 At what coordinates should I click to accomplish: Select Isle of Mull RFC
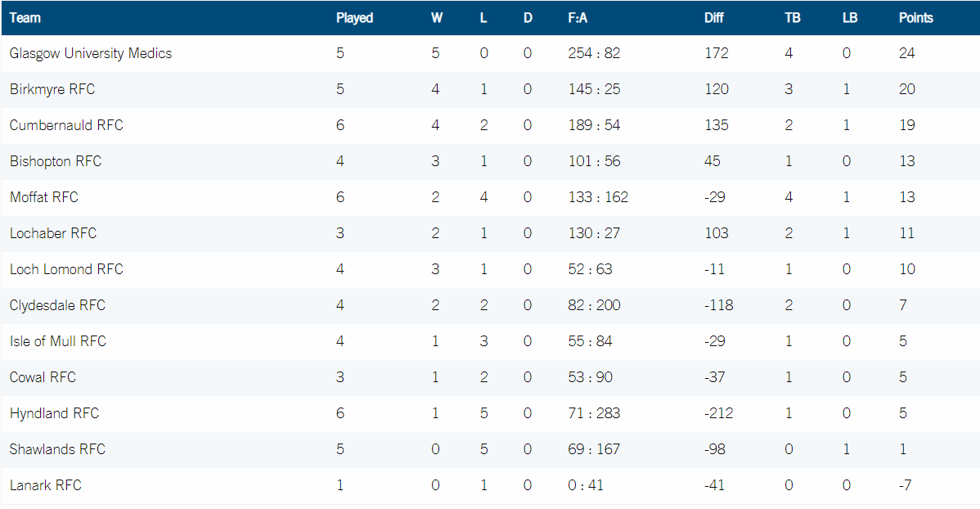coord(58,341)
